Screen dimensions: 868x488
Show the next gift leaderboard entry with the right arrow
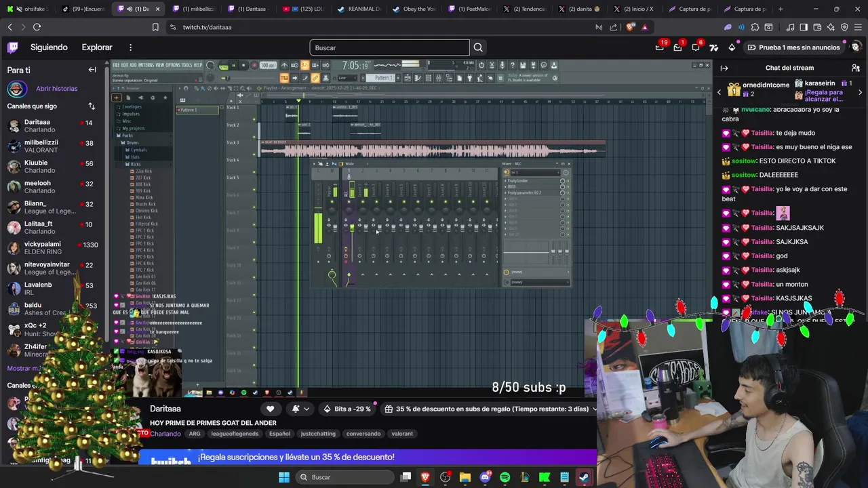pyautogui.click(x=861, y=91)
